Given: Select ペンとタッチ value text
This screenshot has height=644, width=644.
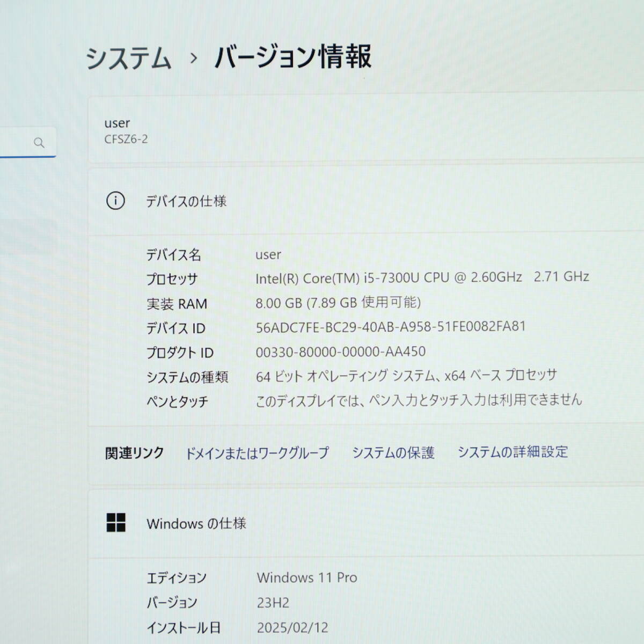Looking at the screenshot, I should pyautogui.click(x=419, y=400).
